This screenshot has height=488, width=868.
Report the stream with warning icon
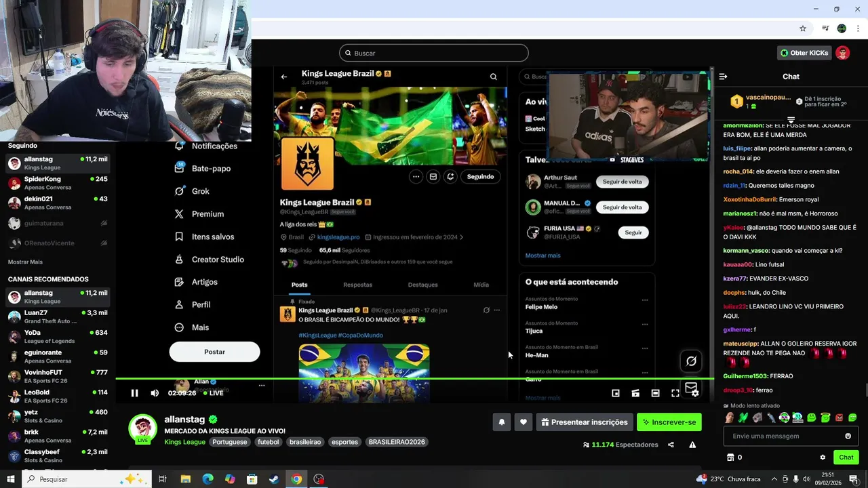tap(692, 445)
